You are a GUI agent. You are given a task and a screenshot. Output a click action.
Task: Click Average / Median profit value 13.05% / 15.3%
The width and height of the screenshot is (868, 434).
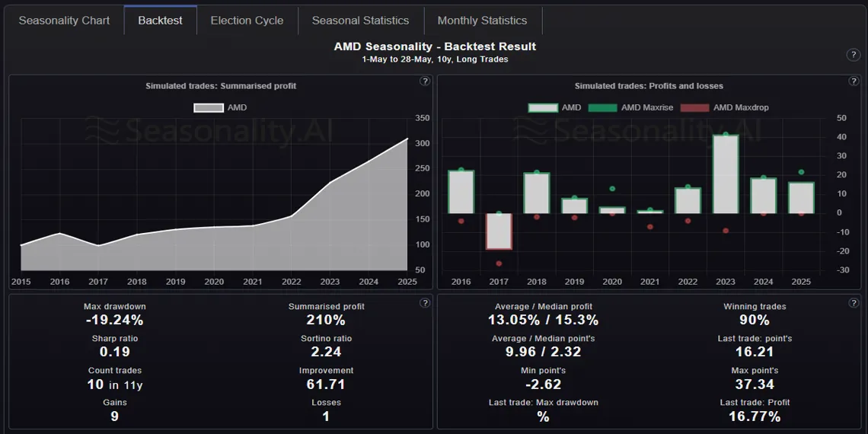543,320
